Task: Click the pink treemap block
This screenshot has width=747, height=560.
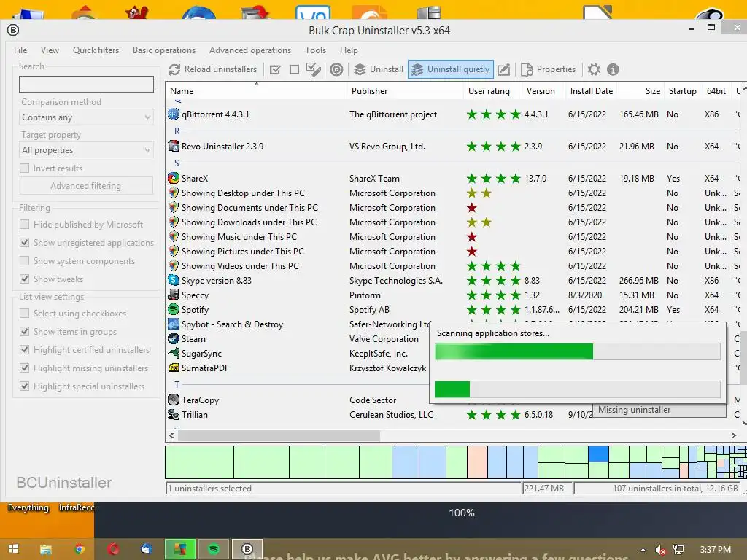Action: pos(477,462)
